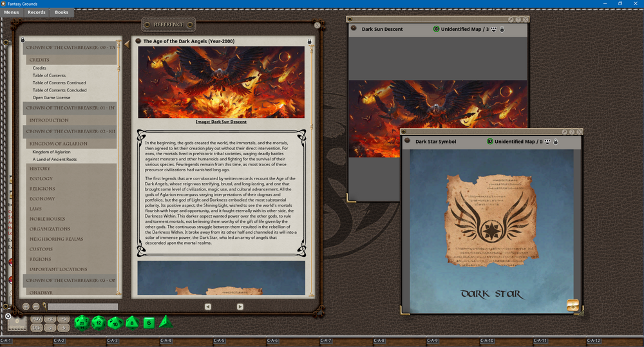The height and width of the screenshot is (347, 644).
Task: Toggle the ADV advantage button
Action: pyautogui.click(x=37, y=319)
